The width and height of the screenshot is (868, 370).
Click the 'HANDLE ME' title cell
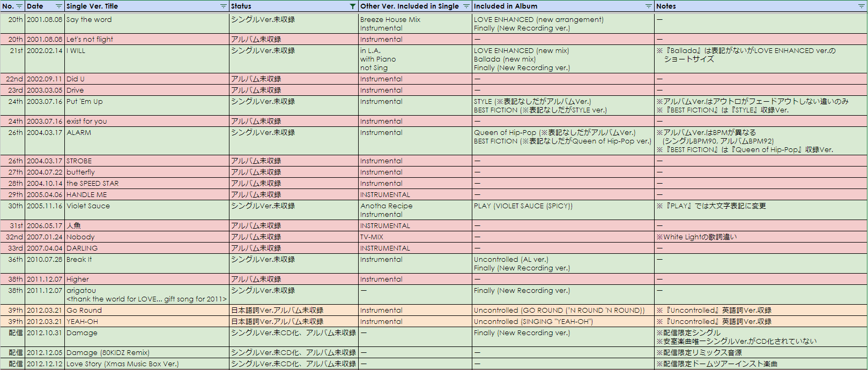(147, 195)
